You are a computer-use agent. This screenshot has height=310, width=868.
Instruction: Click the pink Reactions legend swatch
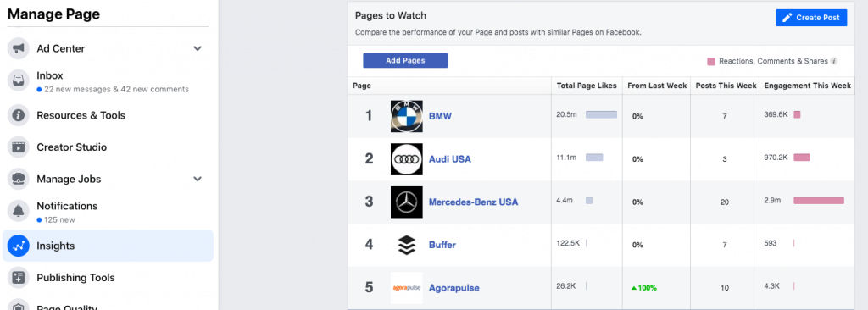[711, 61]
